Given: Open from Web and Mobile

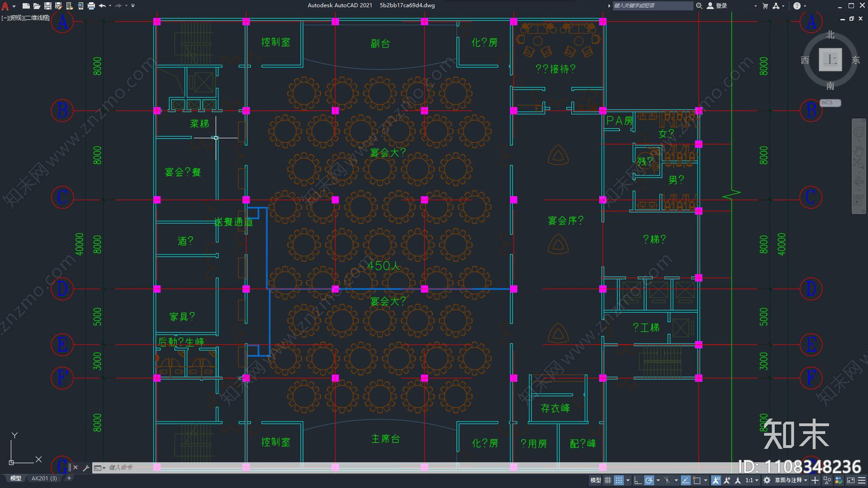Looking at the screenshot, I should [x=69, y=6].
